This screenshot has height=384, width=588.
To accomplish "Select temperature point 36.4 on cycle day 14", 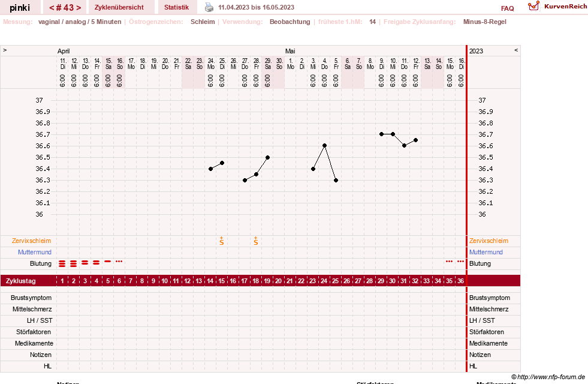I will tap(211, 169).
